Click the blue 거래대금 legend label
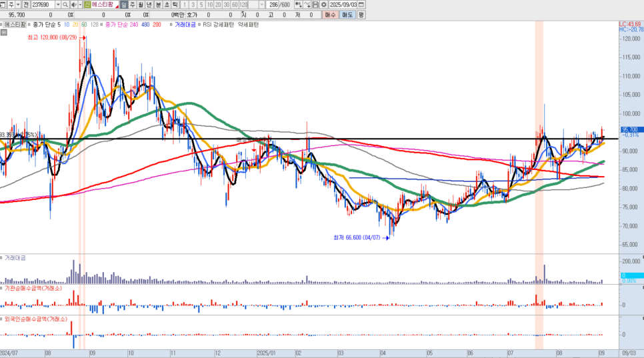 click(x=185, y=25)
